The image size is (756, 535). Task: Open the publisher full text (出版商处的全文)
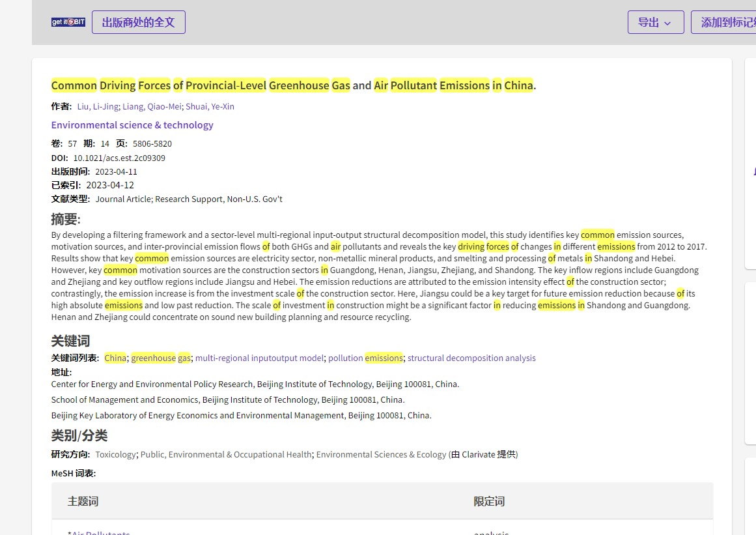click(139, 22)
